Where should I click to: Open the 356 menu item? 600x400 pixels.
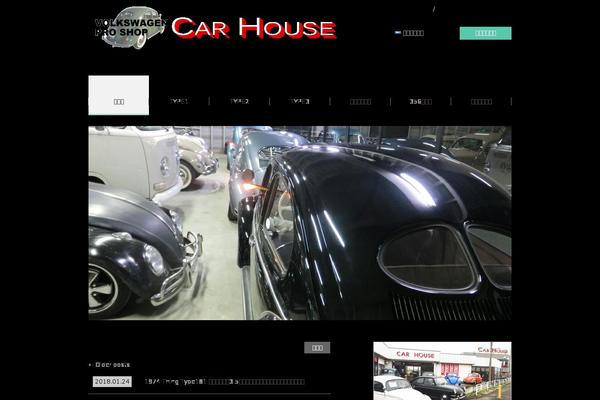tap(421, 101)
